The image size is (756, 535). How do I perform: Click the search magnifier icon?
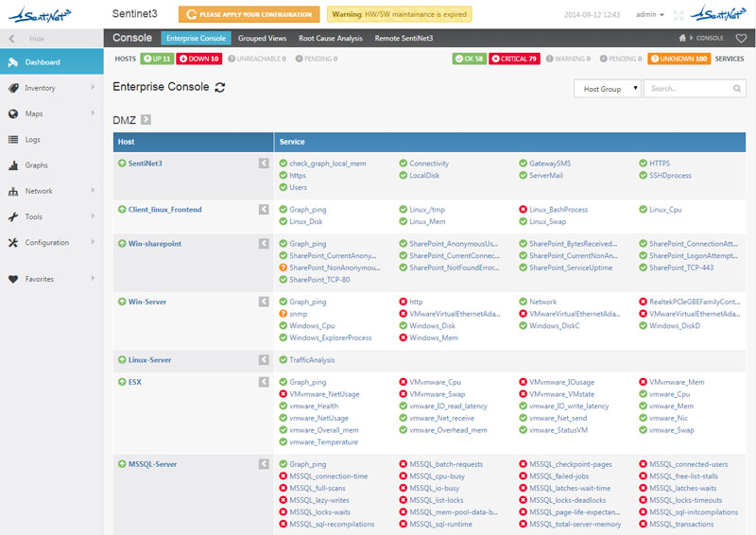point(737,88)
